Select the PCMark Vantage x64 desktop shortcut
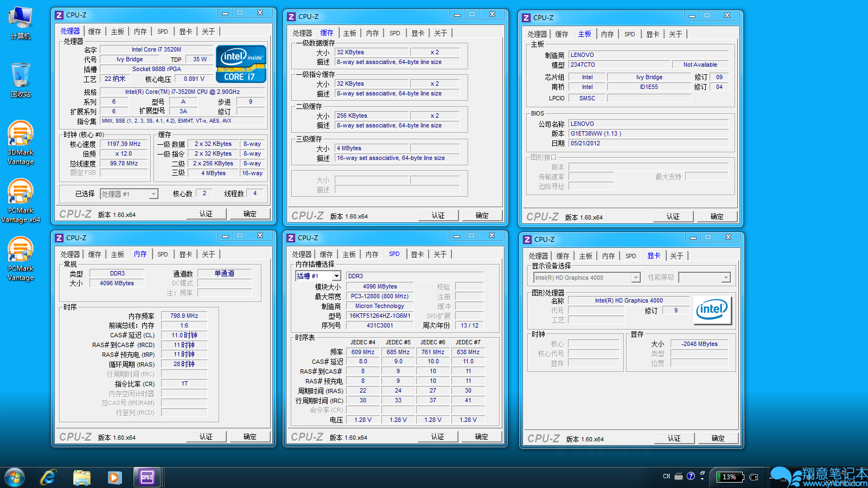The width and height of the screenshot is (868, 488). point(21,201)
